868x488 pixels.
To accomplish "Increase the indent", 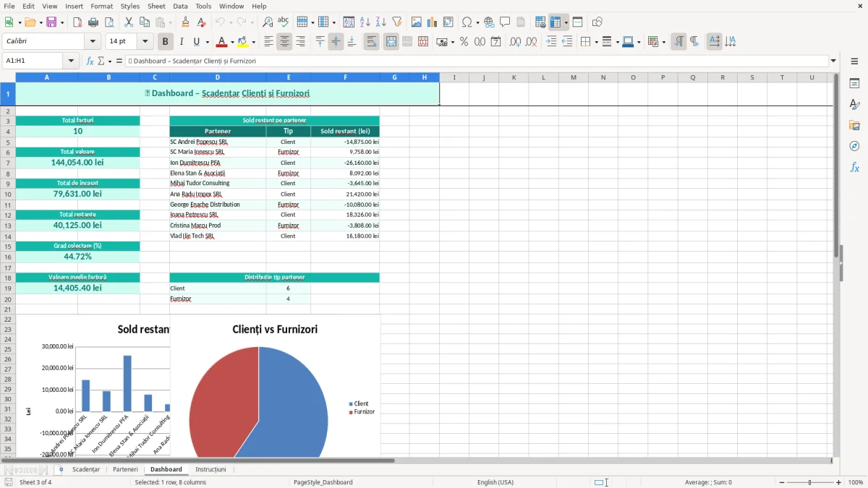I will point(551,42).
